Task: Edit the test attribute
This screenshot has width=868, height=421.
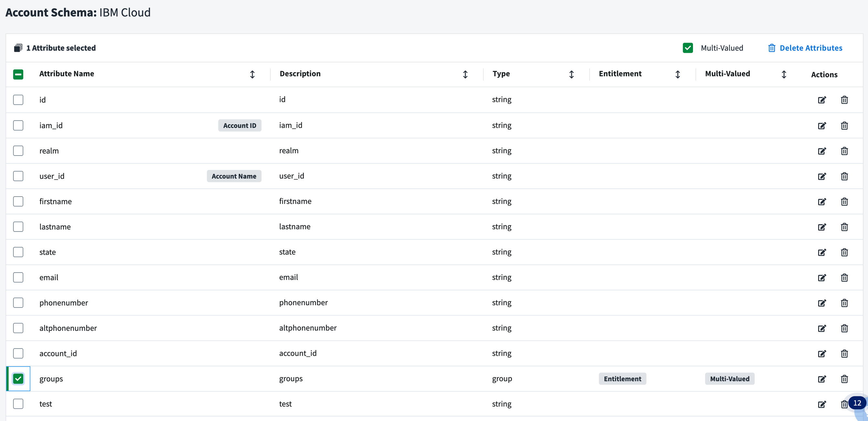Action: pyautogui.click(x=822, y=404)
